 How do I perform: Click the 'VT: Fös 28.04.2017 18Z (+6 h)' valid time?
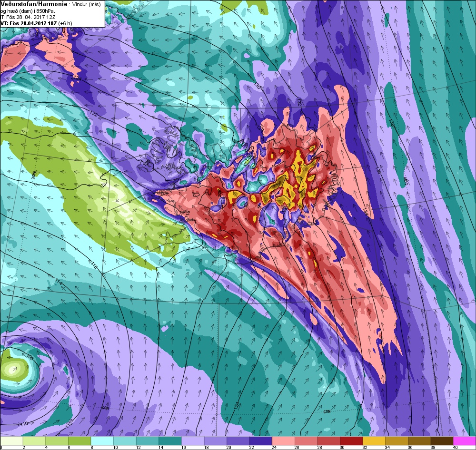[37, 23]
